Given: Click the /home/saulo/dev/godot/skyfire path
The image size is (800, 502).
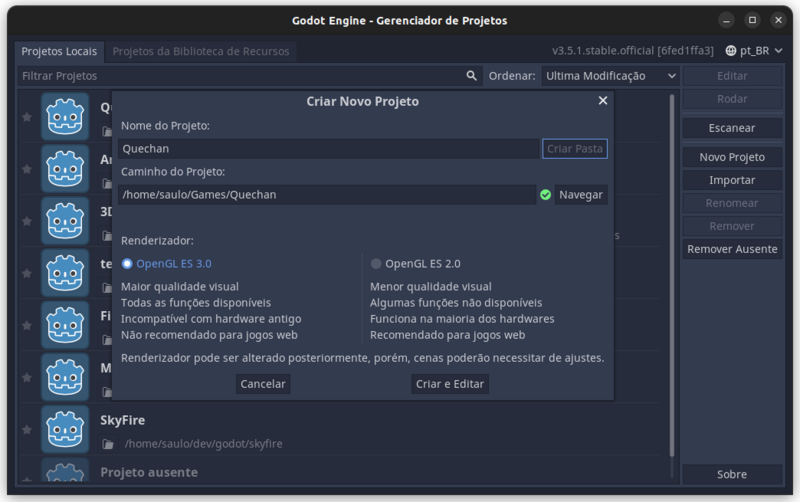Looking at the screenshot, I should click(204, 444).
